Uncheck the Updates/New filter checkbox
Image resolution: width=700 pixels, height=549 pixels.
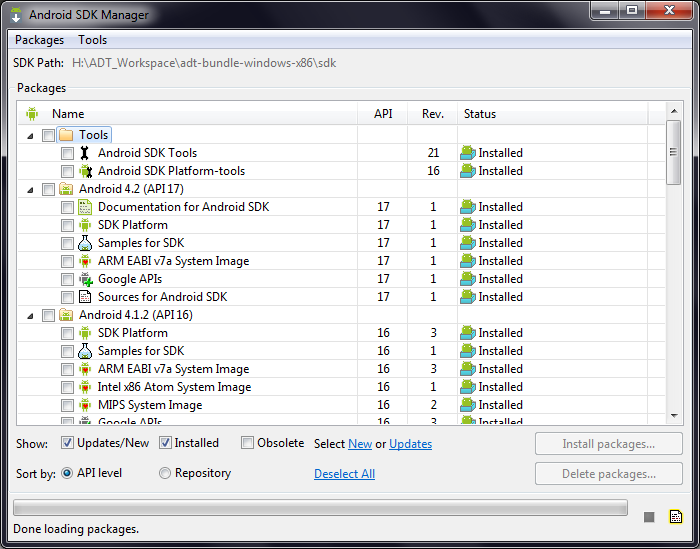click(67, 443)
